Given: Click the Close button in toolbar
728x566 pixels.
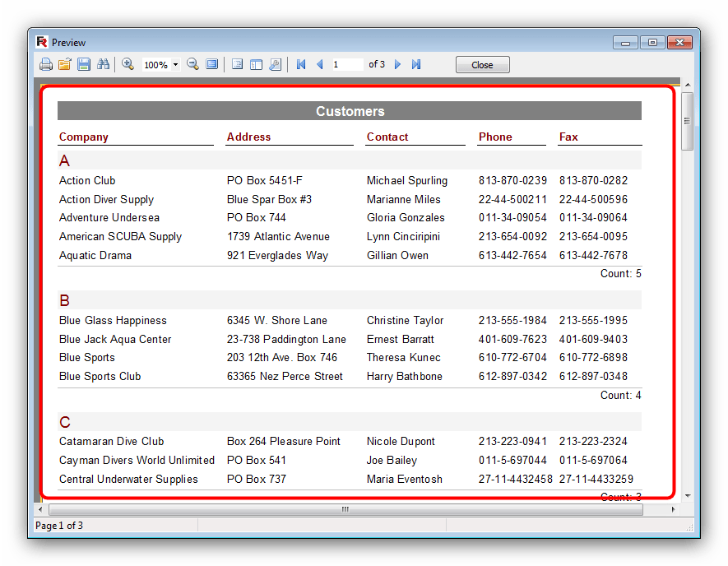Looking at the screenshot, I should click(x=482, y=65).
